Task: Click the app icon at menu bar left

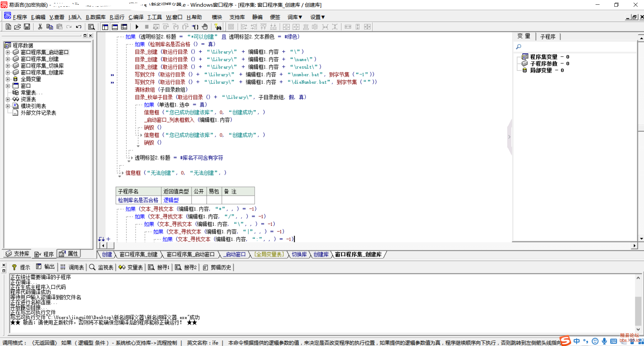Action: (7, 16)
